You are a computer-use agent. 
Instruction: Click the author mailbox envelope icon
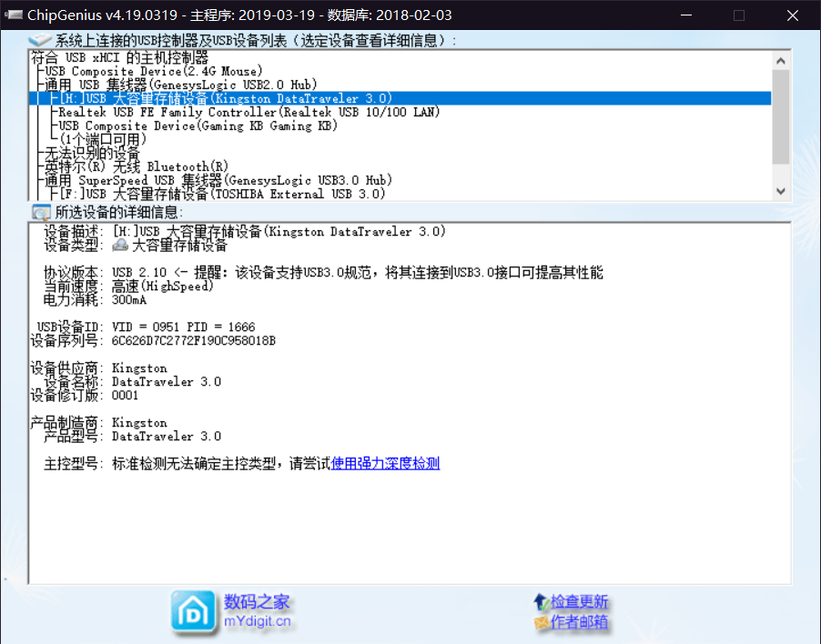tap(541, 622)
